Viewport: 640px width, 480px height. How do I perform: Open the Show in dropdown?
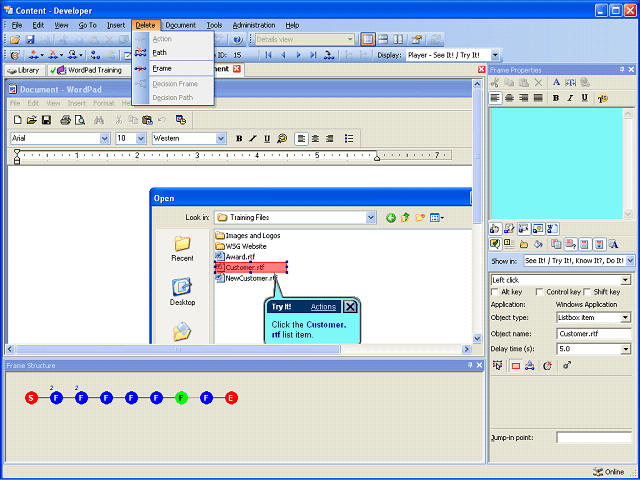630,260
